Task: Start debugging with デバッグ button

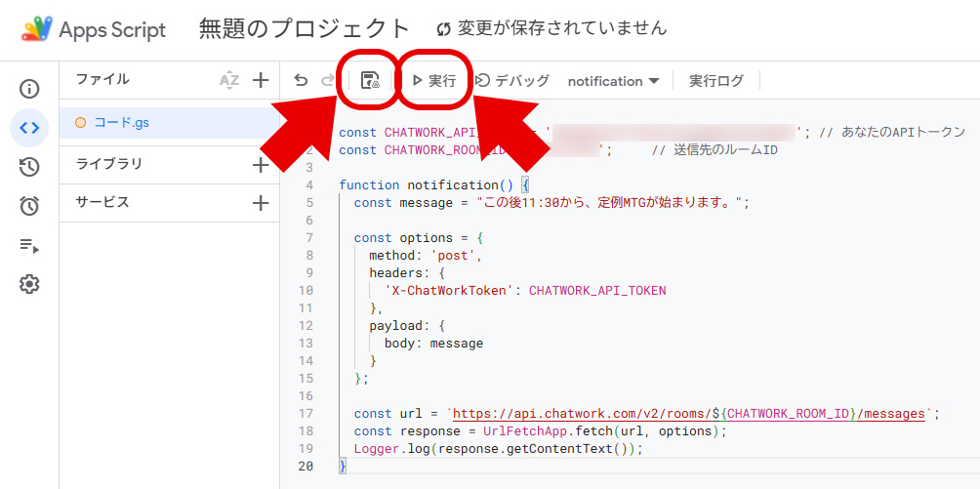Action: tap(512, 81)
